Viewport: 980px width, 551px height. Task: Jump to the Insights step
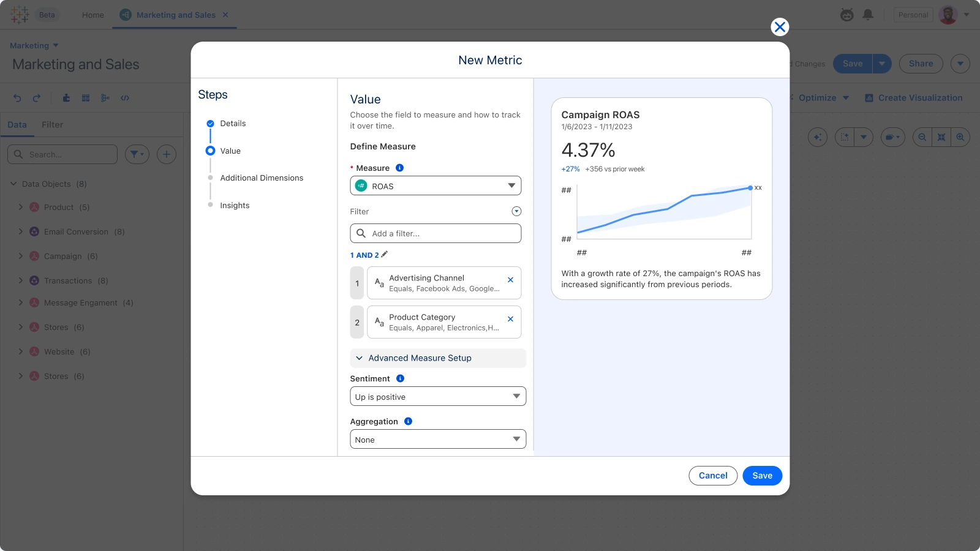coord(235,206)
